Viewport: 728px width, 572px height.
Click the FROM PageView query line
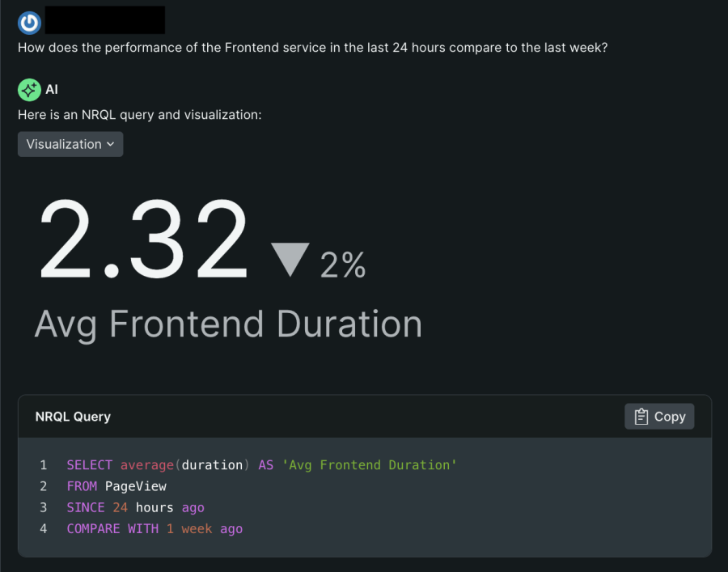(x=116, y=486)
